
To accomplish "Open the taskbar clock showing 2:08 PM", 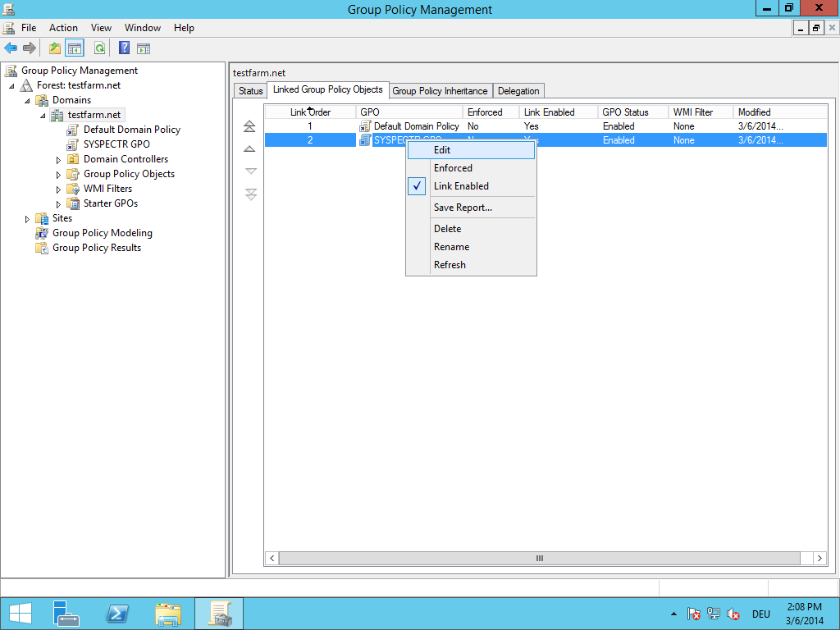I will (x=804, y=614).
